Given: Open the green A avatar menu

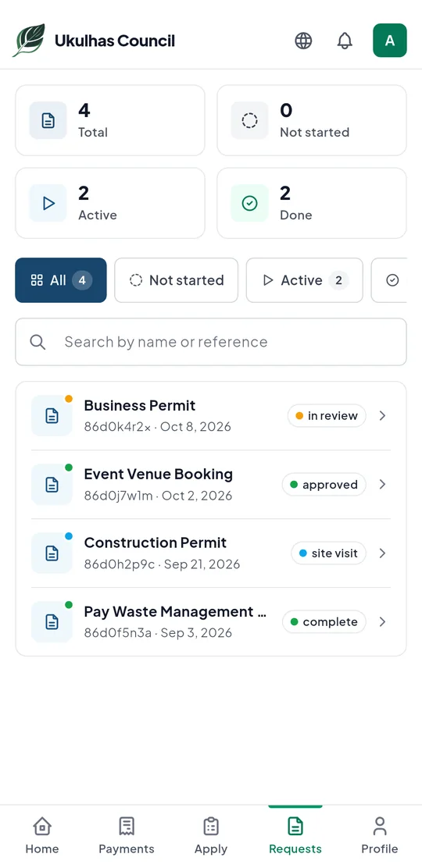Looking at the screenshot, I should pos(390,41).
